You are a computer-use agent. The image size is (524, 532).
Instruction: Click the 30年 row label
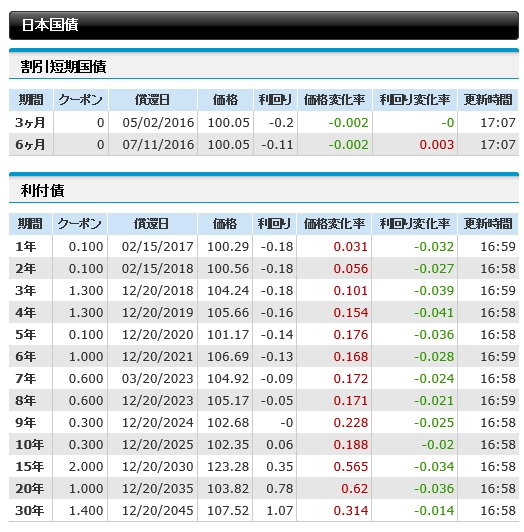pos(30,510)
